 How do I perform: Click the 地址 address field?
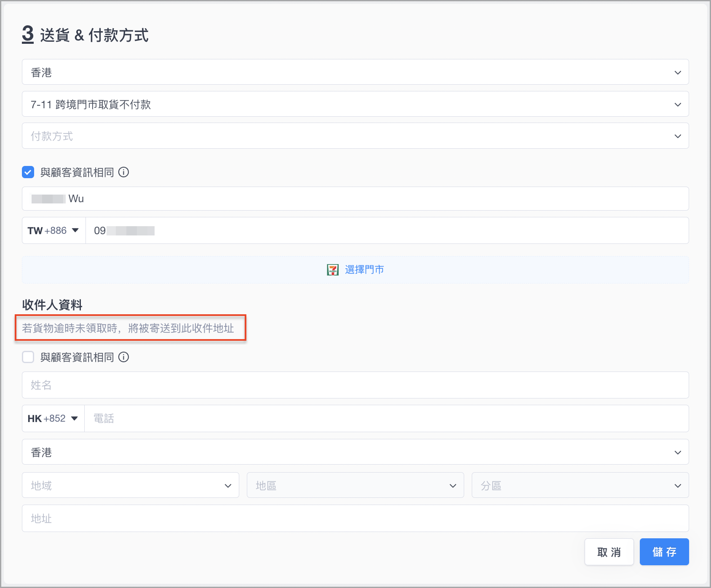tap(355, 518)
